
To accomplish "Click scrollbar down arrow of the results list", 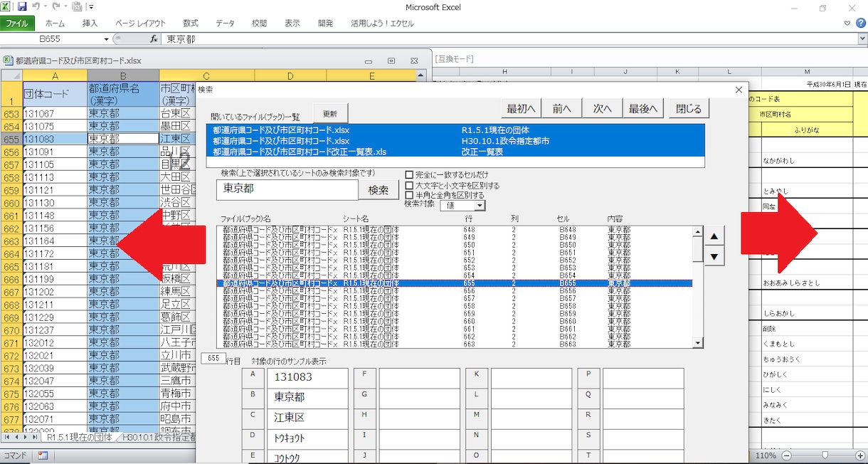I will click(x=697, y=343).
